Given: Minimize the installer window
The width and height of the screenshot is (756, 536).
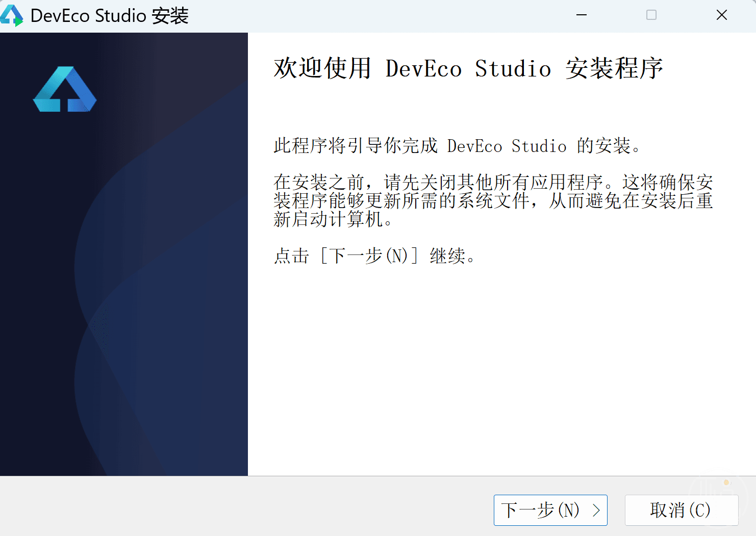Looking at the screenshot, I should [x=582, y=15].
